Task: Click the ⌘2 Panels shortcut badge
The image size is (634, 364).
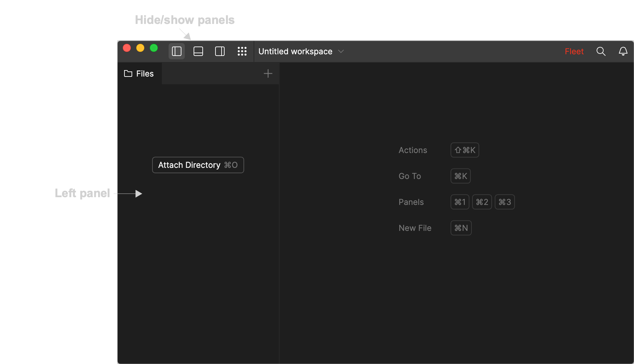Action: click(x=482, y=202)
